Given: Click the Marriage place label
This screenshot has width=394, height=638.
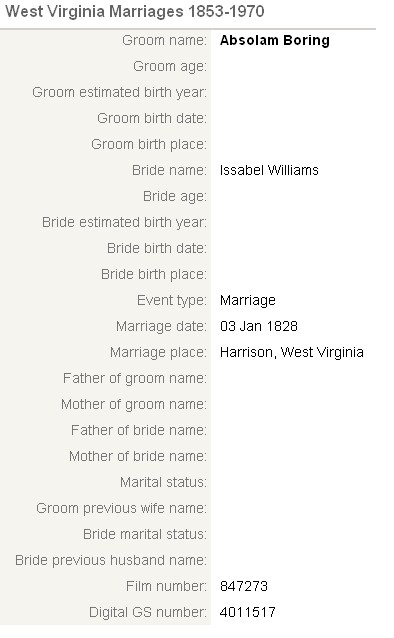Looking at the screenshot, I should click(158, 353).
